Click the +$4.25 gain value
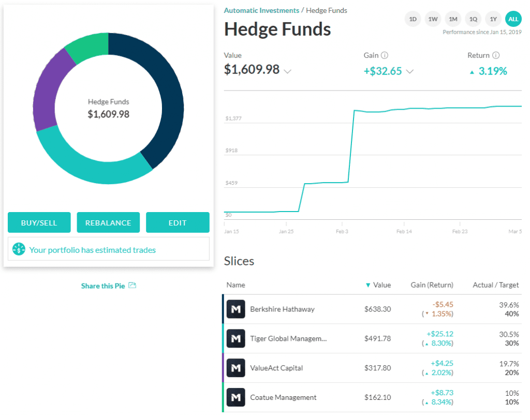 tap(442, 363)
